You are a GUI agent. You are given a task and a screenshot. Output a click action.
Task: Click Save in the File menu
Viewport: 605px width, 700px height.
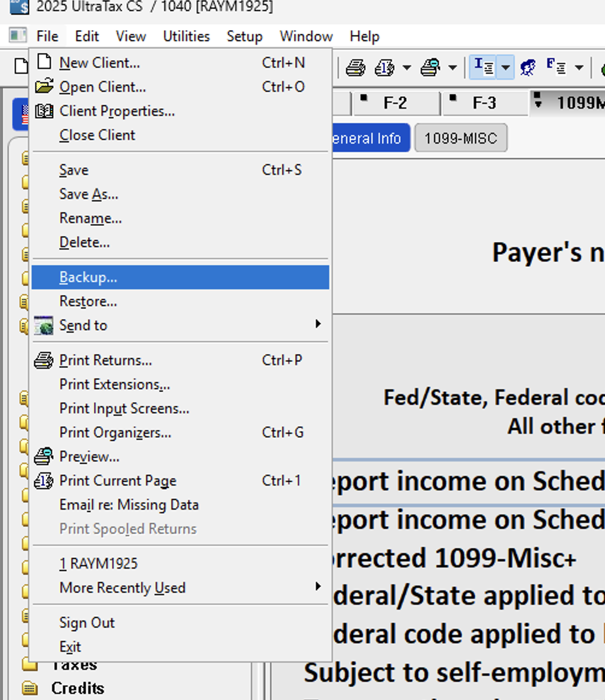(x=180, y=170)
